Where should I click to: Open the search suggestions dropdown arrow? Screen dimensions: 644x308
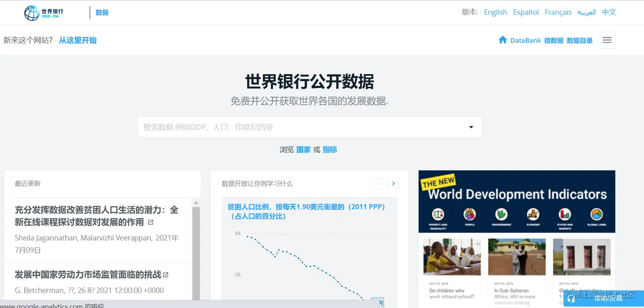(471, 127)
